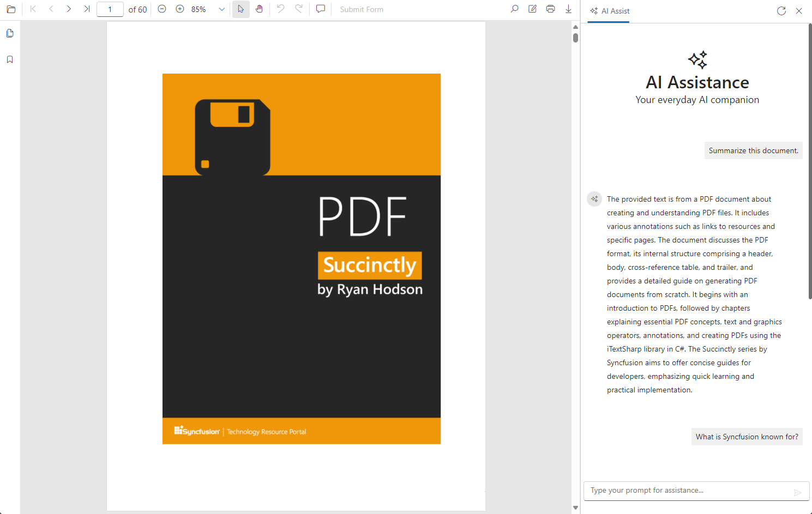This screenshot has width=812, height=514.
Task: Print the document
Action: pyautogui.click(x=551, y=9)
